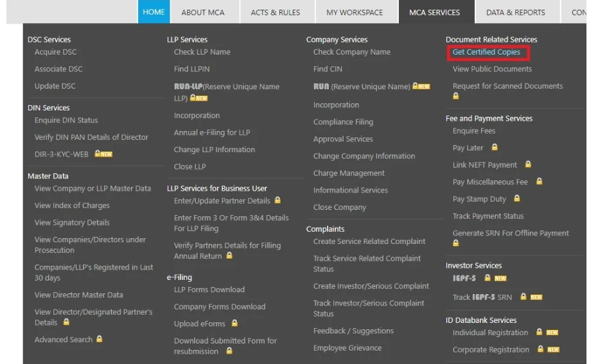Viewport: 607px width, 364px height.
Task: Open View Index of Charges
Action: click(72, 205)
